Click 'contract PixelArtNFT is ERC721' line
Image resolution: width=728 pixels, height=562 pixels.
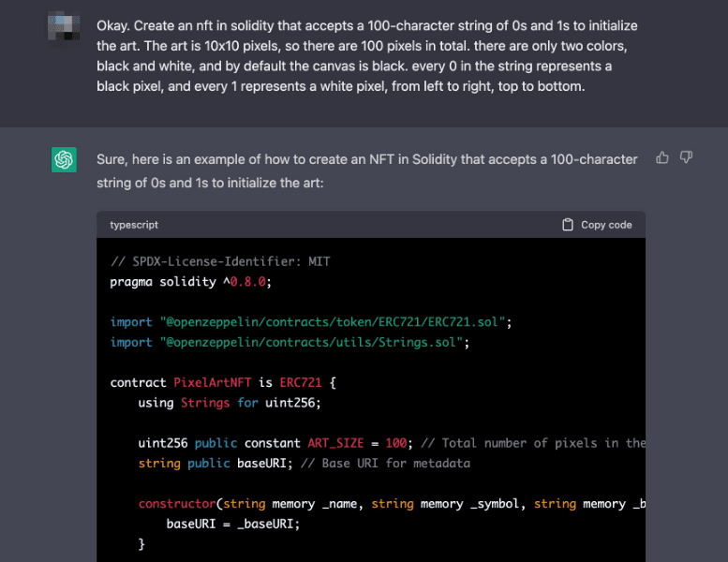click(x=223, y=382)
